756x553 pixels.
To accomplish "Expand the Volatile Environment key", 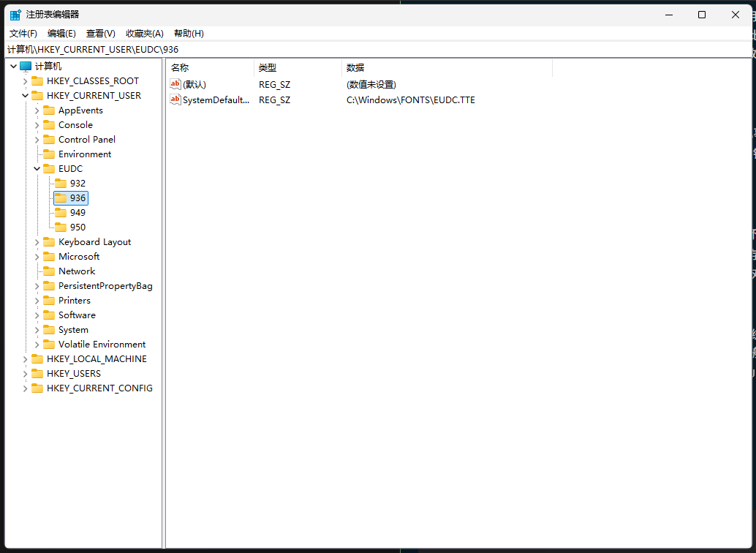I will coord(37,345).
